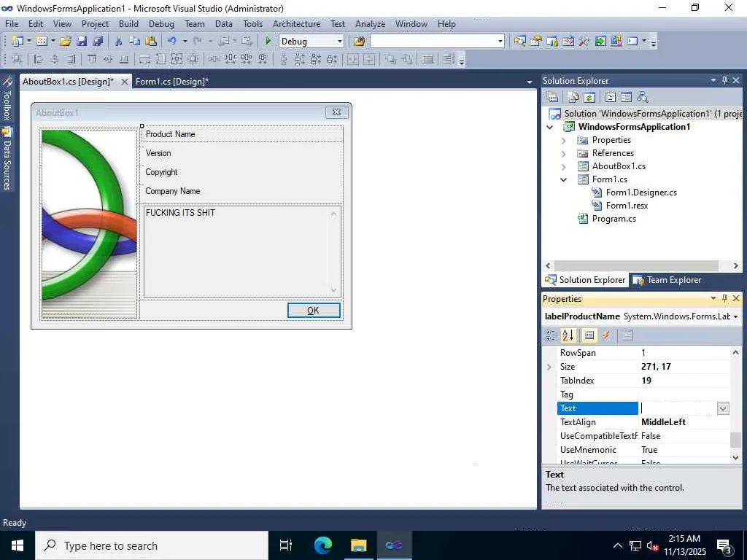Open the Build menu
This screenshot has height=560, width=747.
click(128, 24)
